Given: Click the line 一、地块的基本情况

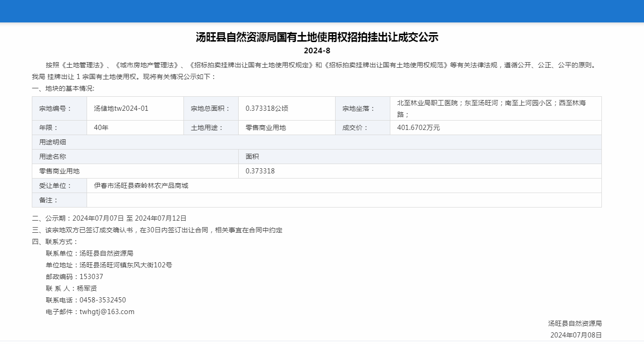Looking at the screenshot, I should [x=63, y=88].
